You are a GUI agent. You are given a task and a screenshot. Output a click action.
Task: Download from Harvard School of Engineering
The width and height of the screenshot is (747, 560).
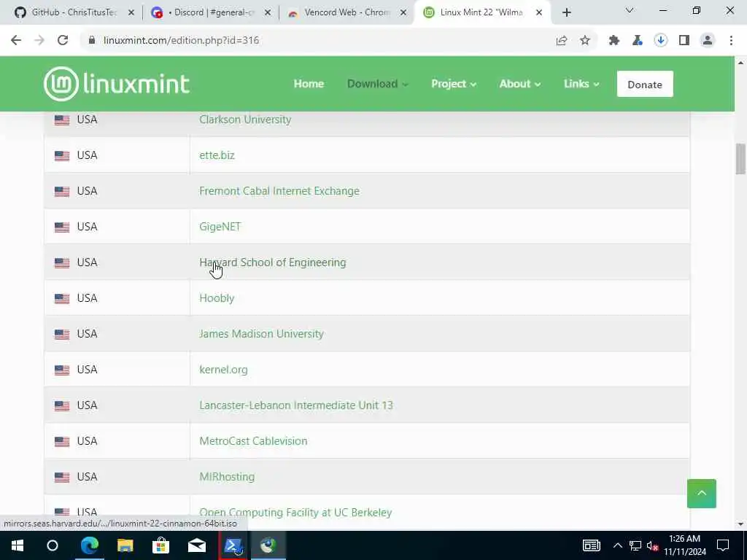[x=273, y=262]
